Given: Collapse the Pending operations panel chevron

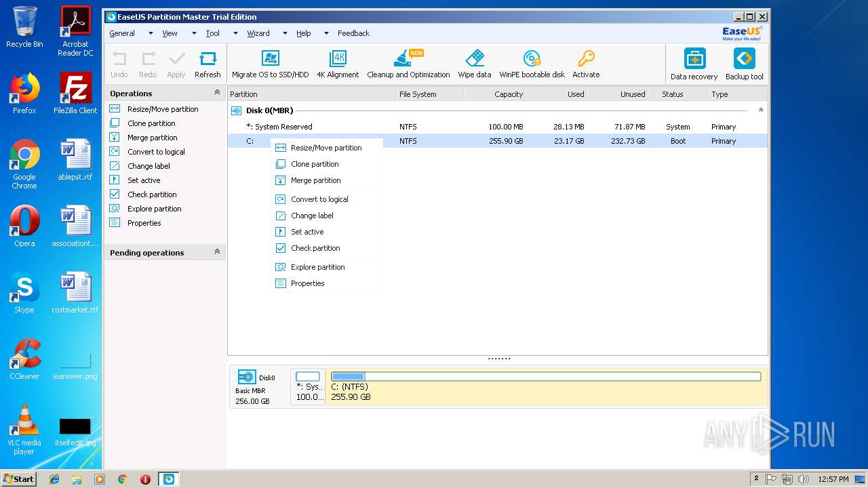Looking at the screenshot, I should pyautogui.click(x=217, y=252).
